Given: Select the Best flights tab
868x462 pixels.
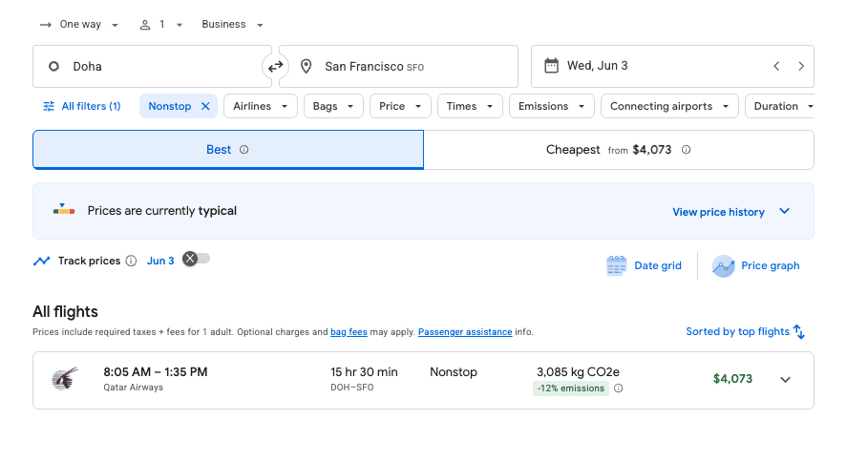Looking at the screenshot, I should tap(227, 150).
